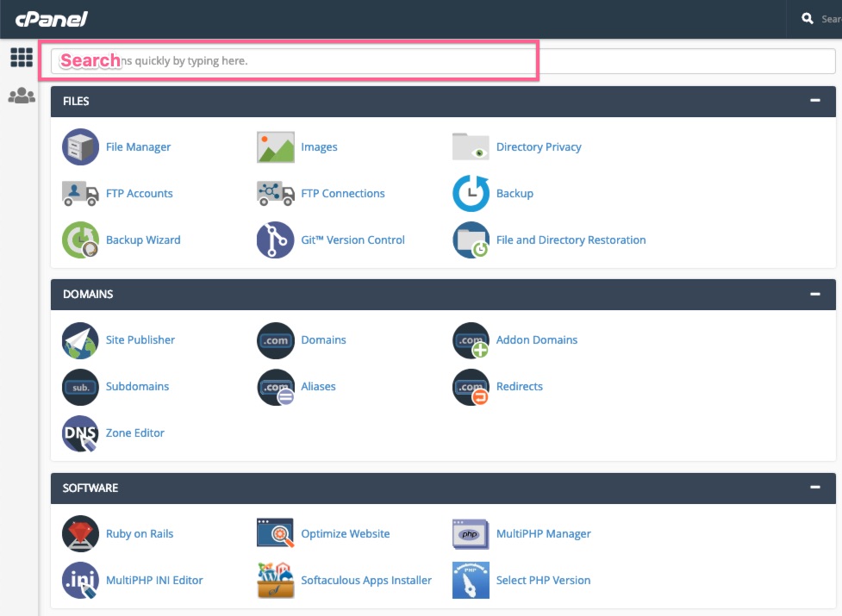This screenshot has width=842, height=616.
Task: Open the Site Publisher link
Action: coord(140,340)
